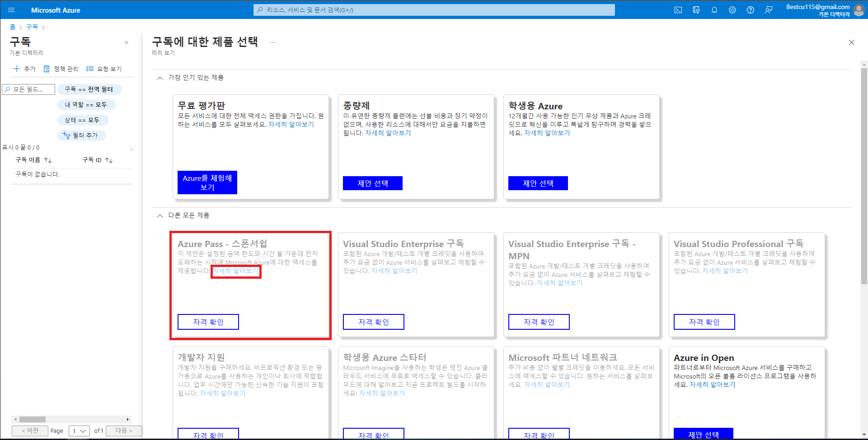Click the main vertical scrollbar thumb
The width and height of the screenshot is (868, 440).
(864, 176)
